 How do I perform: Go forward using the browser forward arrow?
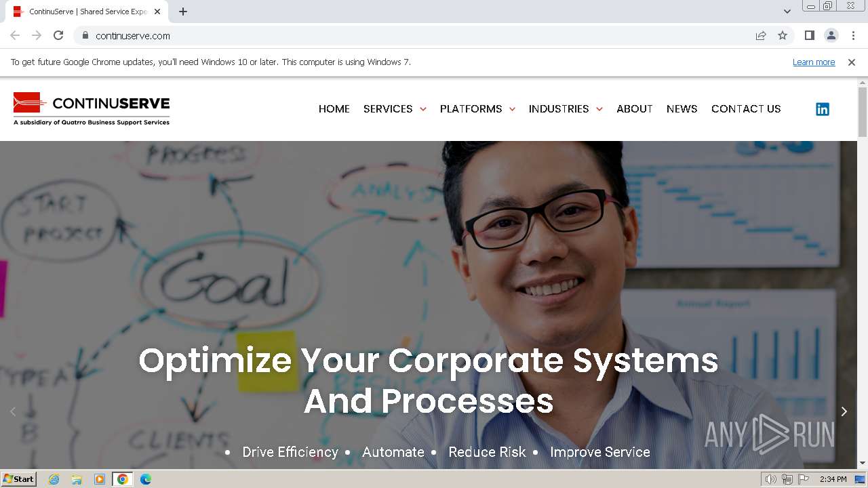(x=37, y=35)
